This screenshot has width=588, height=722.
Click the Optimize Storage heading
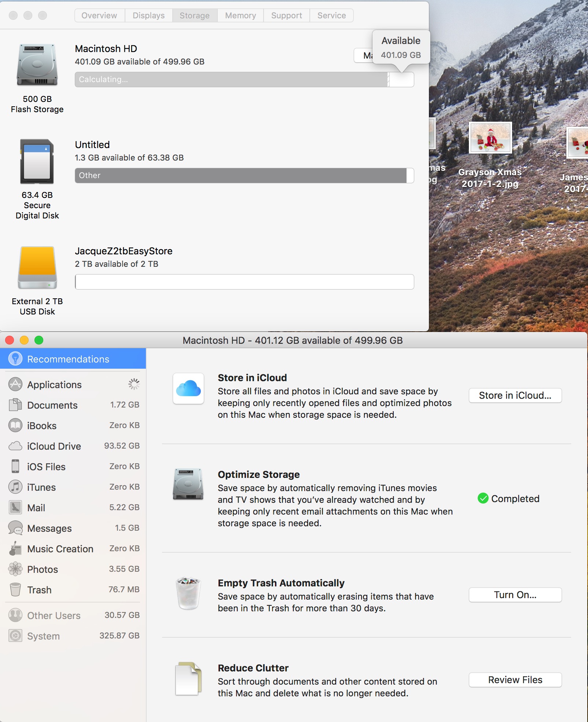pyautogui.click(x=259, y=474)
